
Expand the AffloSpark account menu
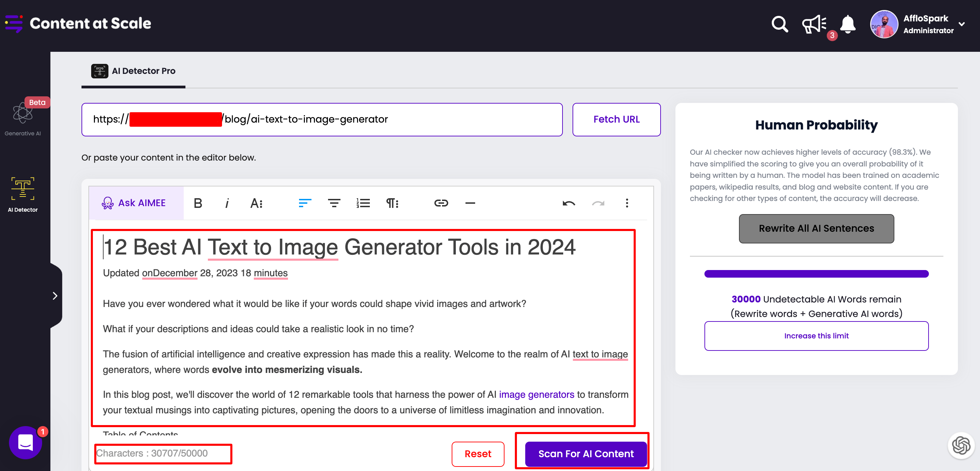point(962,24)
